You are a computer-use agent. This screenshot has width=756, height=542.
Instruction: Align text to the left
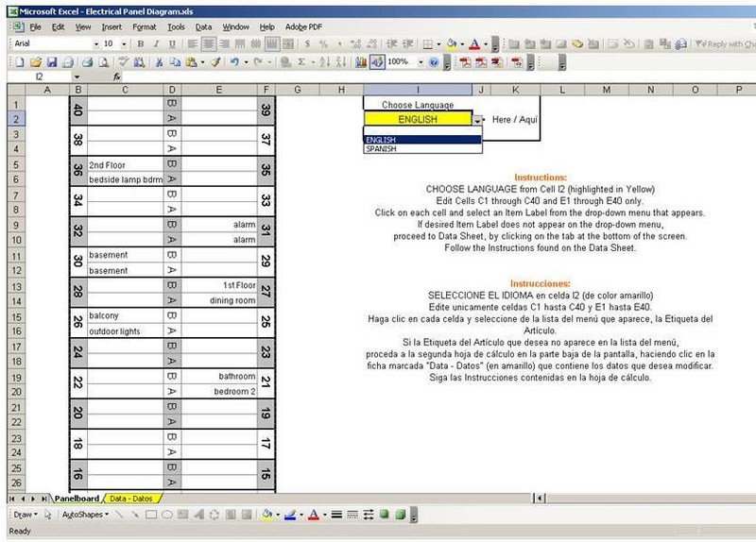tap(193, 44)
